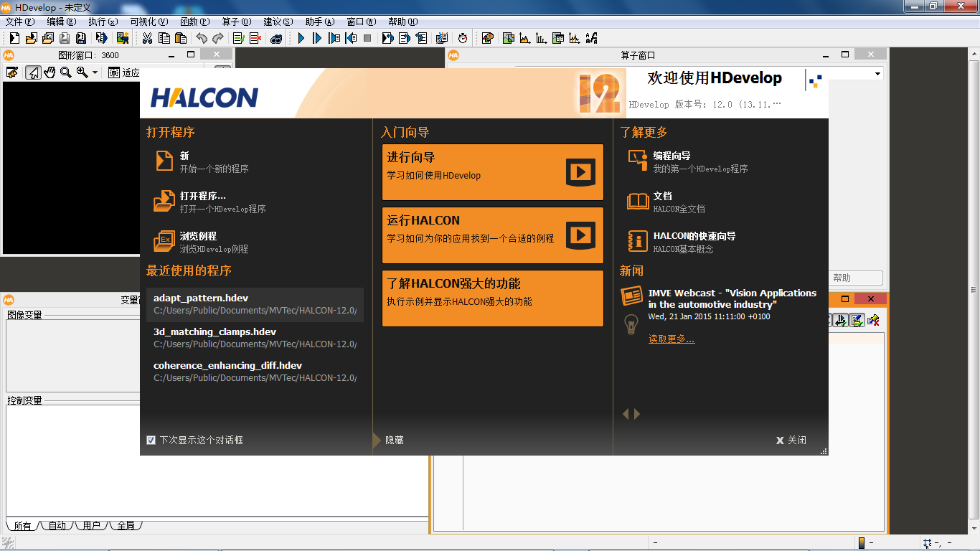Click the Cut scissors toolbar icon
The width and height of the screenshot is (980, 551).
tap(147, 38)
